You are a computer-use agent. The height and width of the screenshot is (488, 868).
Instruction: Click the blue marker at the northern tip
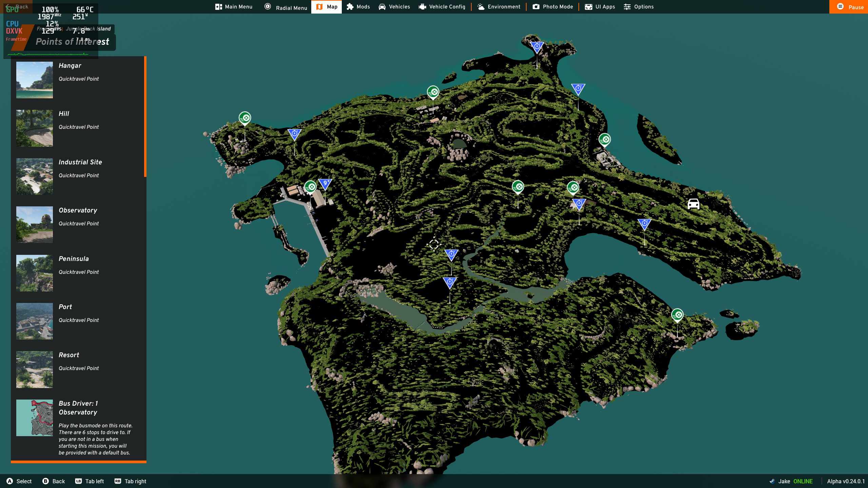(x=537, y=48)
